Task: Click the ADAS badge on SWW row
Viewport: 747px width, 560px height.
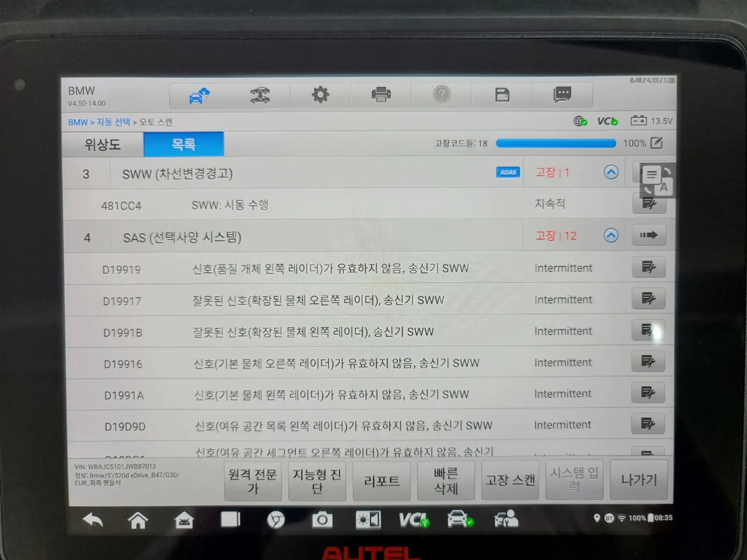Action: [508, 172]
